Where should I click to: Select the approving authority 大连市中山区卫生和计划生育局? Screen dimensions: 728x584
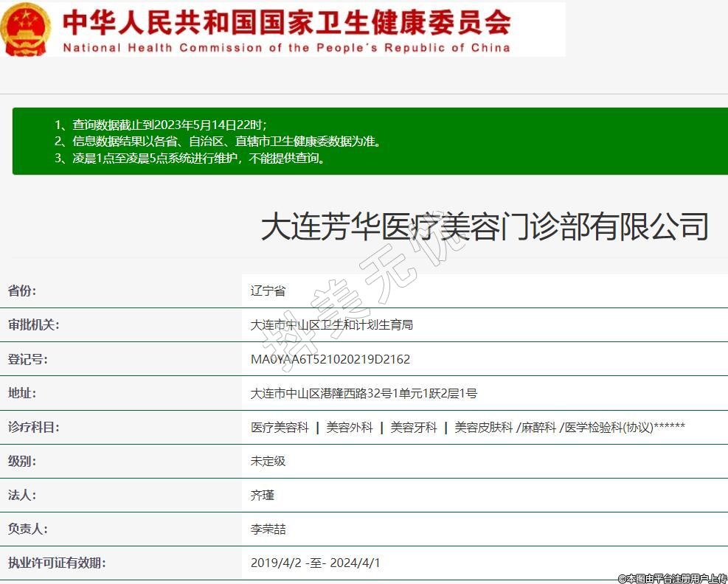tap(332, 324)
